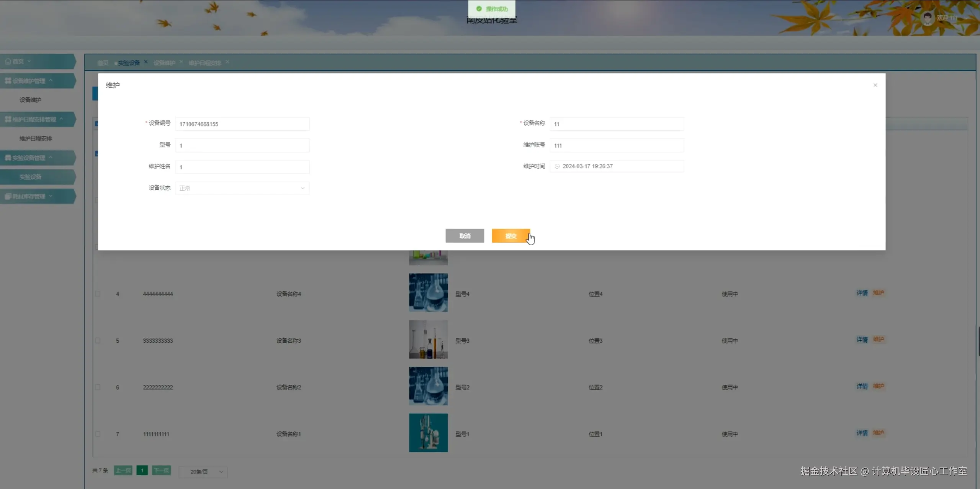
Task: Tick the checkbox for row 7
Action: 98,434
